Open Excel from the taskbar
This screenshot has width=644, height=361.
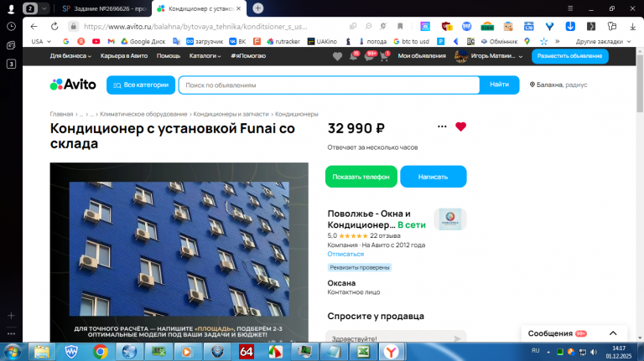[363, 352]
